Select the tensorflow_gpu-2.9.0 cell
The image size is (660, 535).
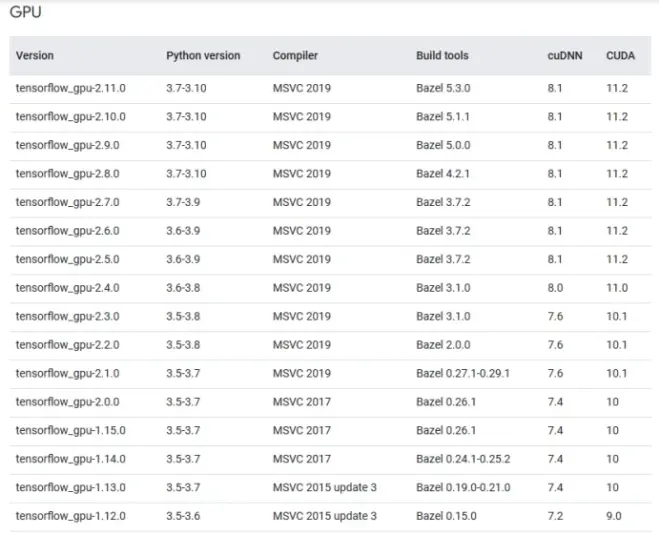click(67, 145)
